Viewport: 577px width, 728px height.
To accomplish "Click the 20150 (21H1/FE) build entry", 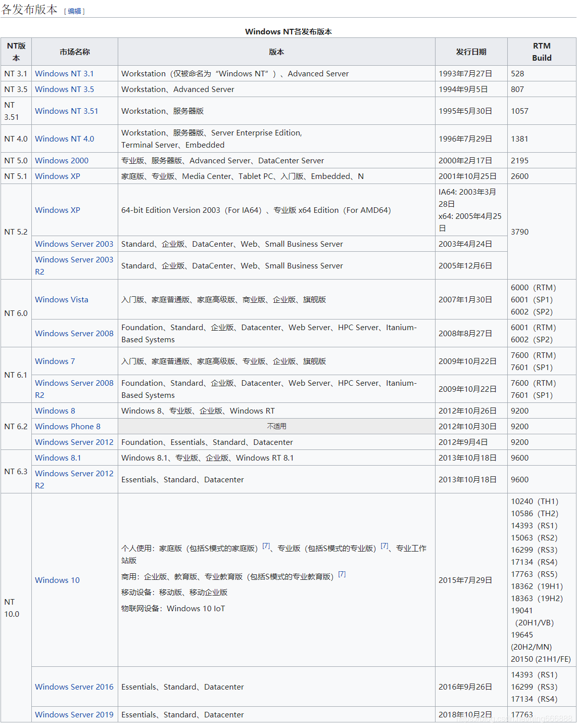I will click(541, 659).
